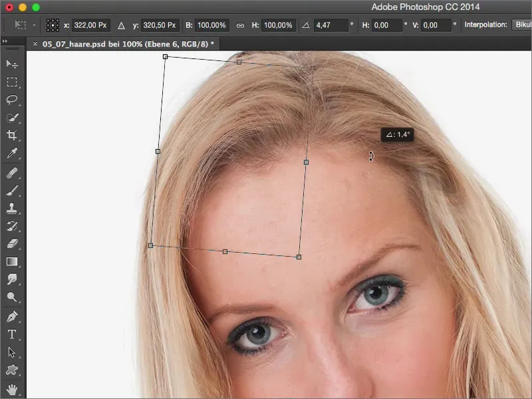Select the History Brush tool

tap(12, 226)
